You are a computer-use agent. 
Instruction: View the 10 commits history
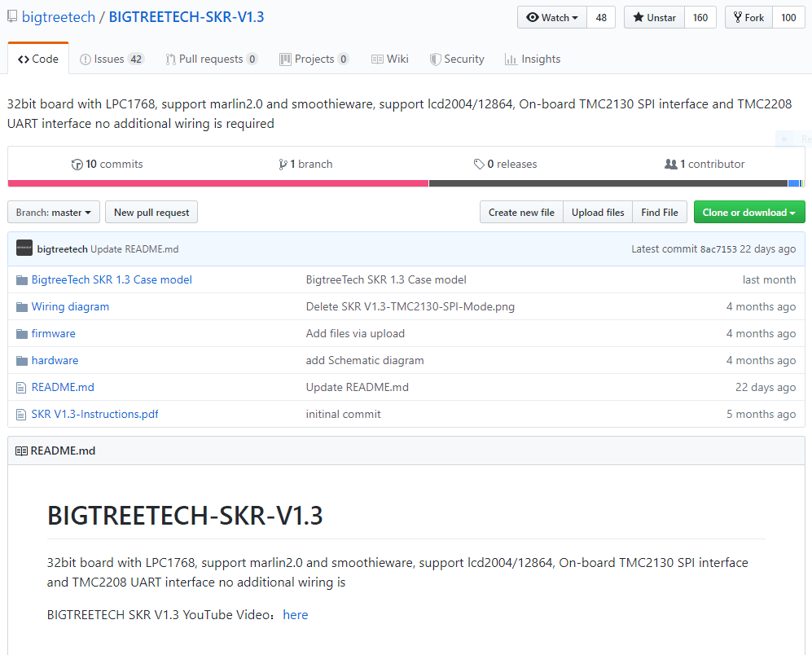pyautogui.click(x=108, y=165)
